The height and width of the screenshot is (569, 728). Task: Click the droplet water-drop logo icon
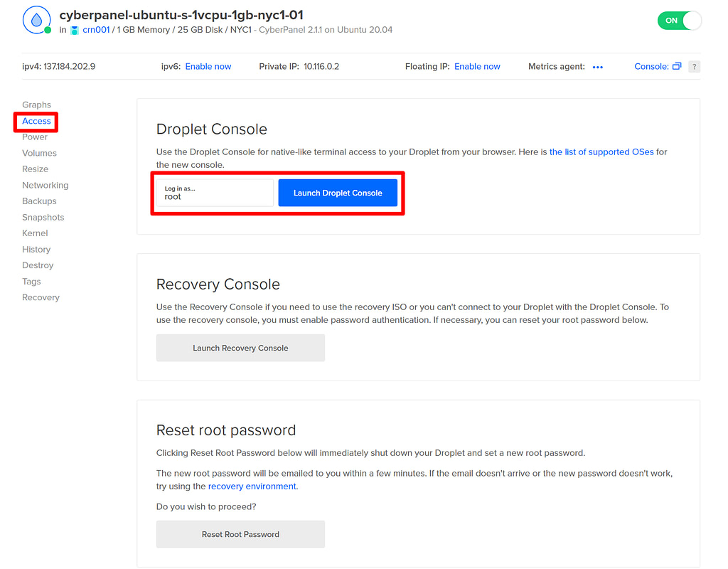click(36, 19)
